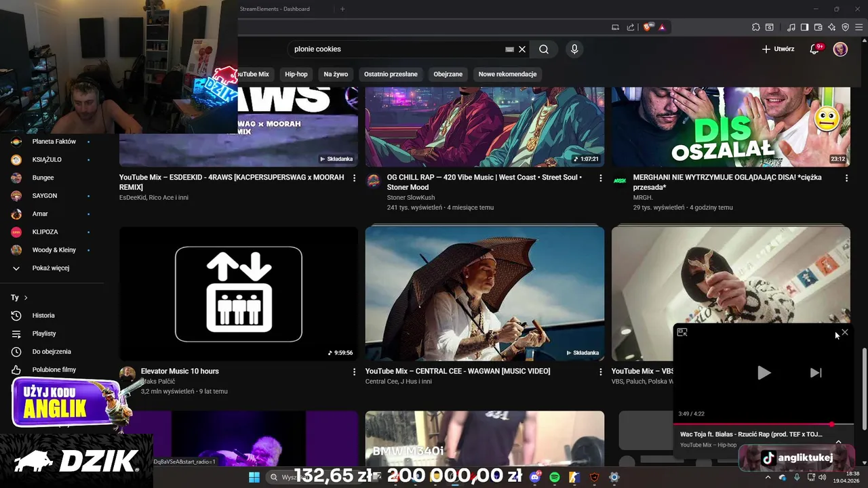Open more options for ESDEEKID 4RAWS mix

[x=354, y=178]
